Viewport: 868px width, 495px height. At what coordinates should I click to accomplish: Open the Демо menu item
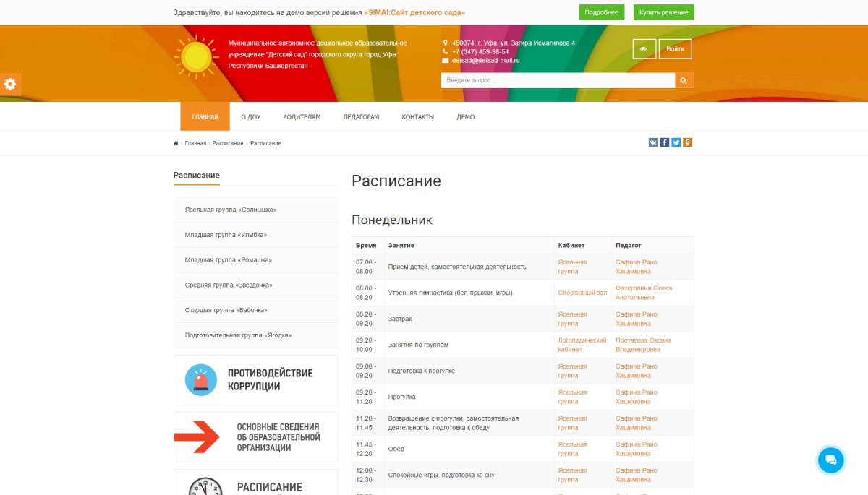coord(465,116)
